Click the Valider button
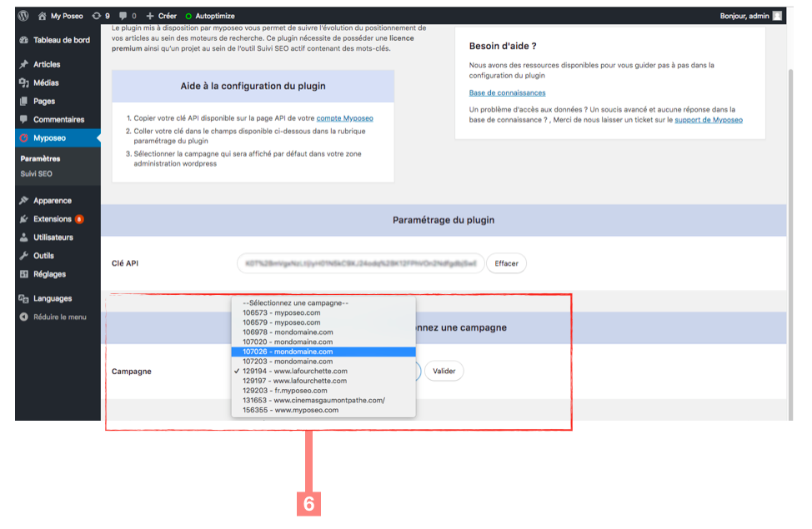 444,371
